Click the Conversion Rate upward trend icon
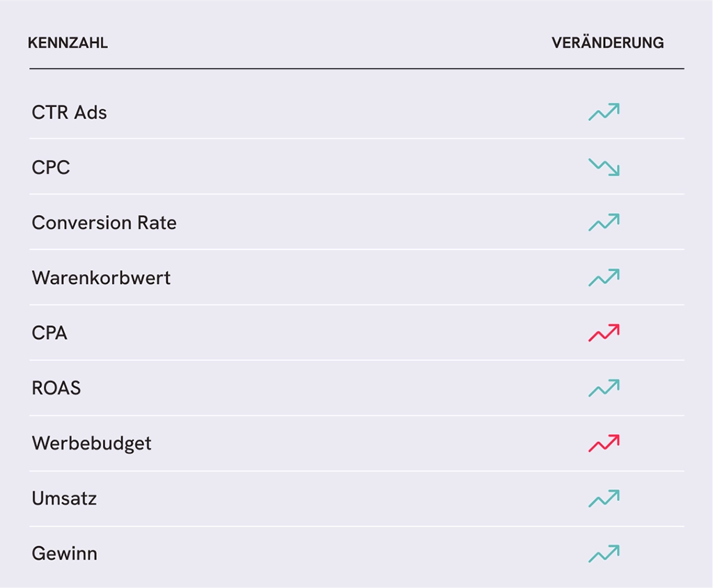The height and width of the screenshot is (588, 713). click(604, 222)
